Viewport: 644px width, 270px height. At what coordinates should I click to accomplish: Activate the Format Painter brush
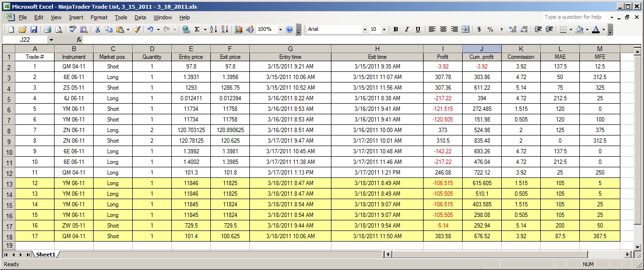[x=137, y=29]
